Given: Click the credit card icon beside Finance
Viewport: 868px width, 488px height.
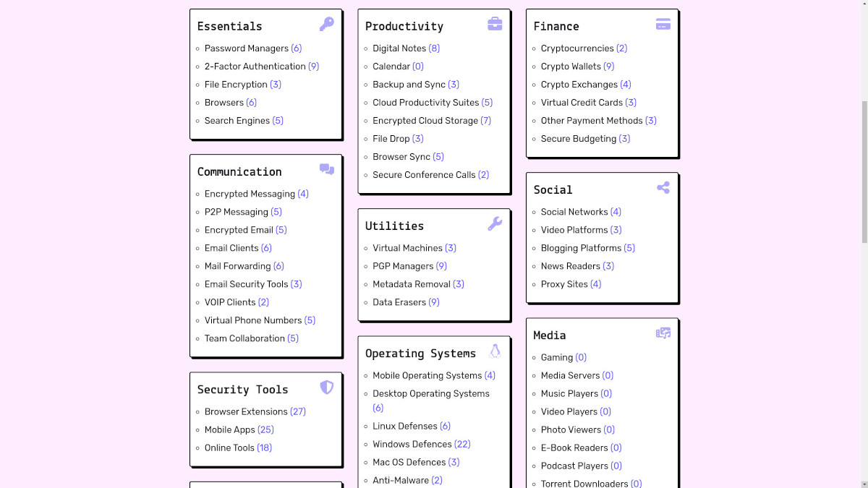Looking at the screenshot, I should tap(663, 25).
